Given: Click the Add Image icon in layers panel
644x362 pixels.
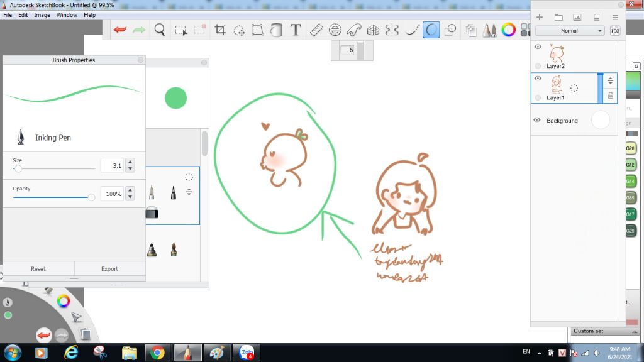Looking at the screenshot, I should (x=577, y=17).
